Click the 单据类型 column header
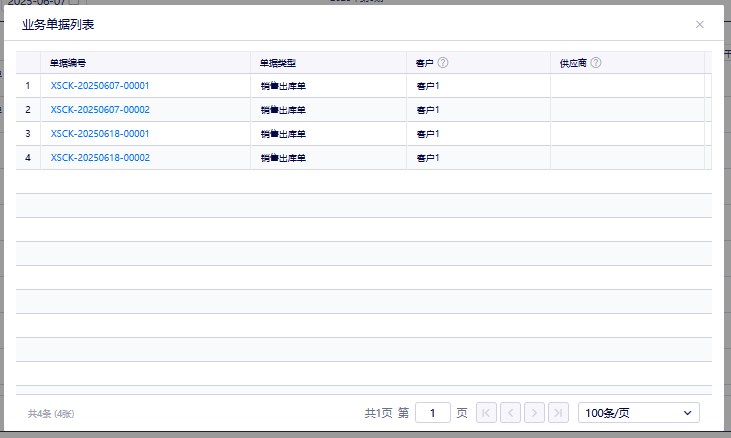The height and width of the screenshot is (438, 731). (x=278, y=63)
